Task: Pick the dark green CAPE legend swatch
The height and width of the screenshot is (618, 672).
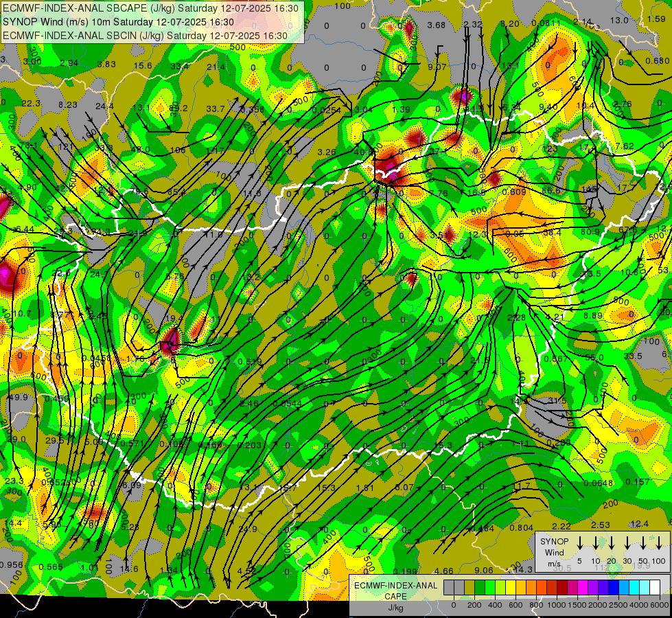Action: click(x=480, y=587)
